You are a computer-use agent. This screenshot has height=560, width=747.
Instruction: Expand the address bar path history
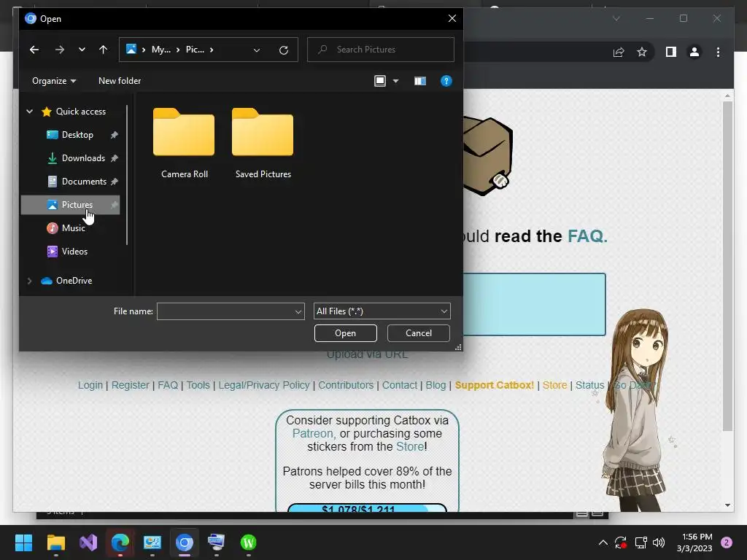coord(256,50)
